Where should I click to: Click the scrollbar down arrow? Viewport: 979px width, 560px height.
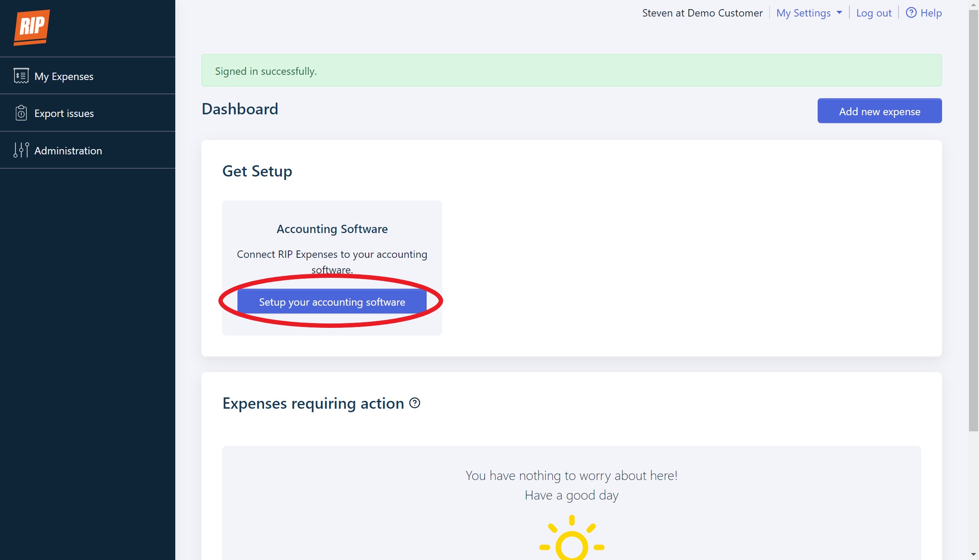point(973,555)
